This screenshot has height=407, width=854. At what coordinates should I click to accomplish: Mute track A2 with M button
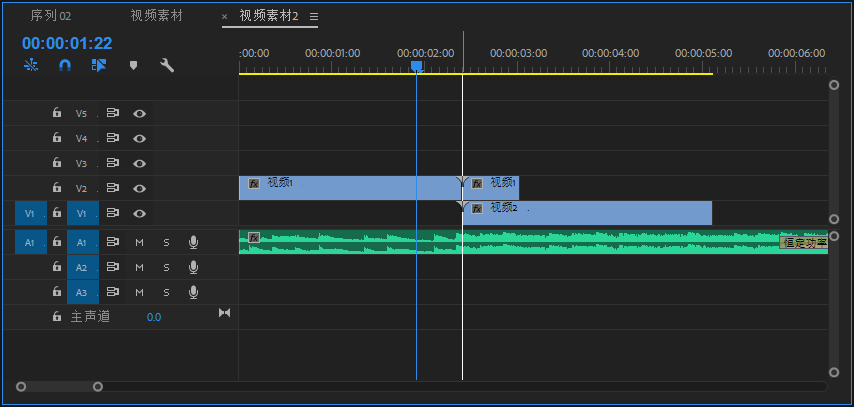pyautogui.click(x=139, y=268)
